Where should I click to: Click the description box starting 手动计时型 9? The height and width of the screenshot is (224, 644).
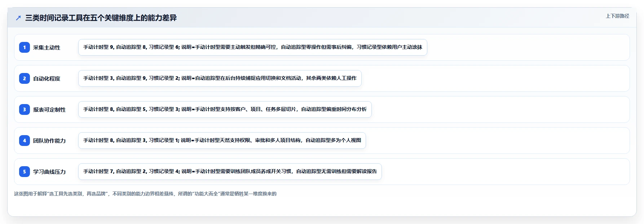pos(253,47)
